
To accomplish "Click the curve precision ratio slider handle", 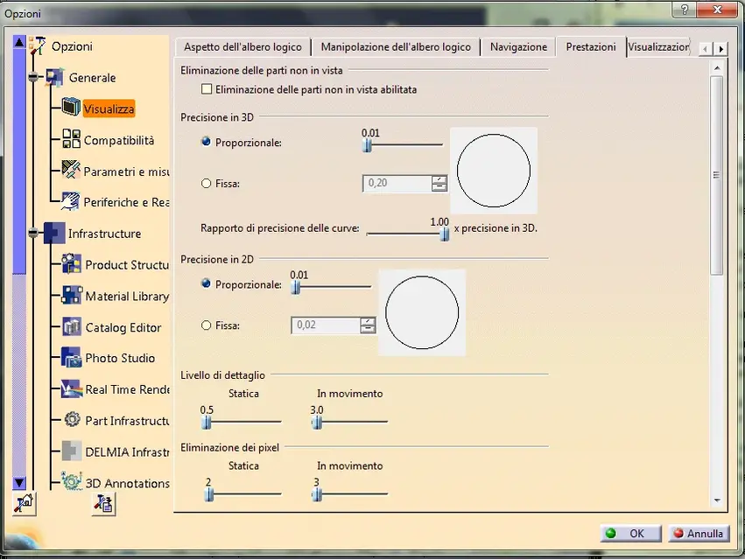I will coord(444,234).
